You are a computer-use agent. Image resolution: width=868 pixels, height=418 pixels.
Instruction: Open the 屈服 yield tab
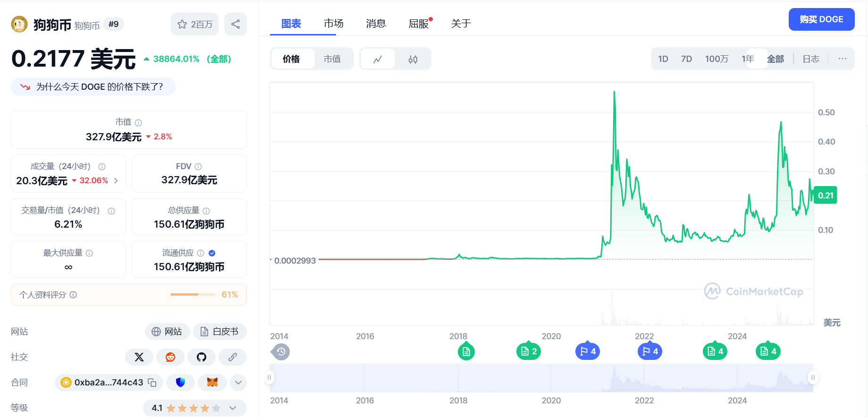(x=419, y=24)
